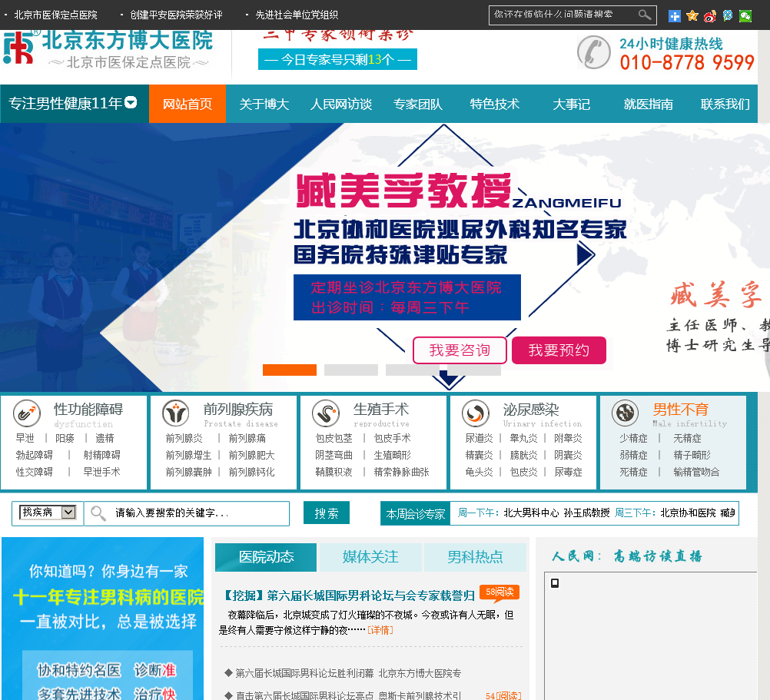Image resolution: width=770 pixels, height=700 pixels.
Task: Open 就医指南 navigation item
Action: [x=649, y=104]
